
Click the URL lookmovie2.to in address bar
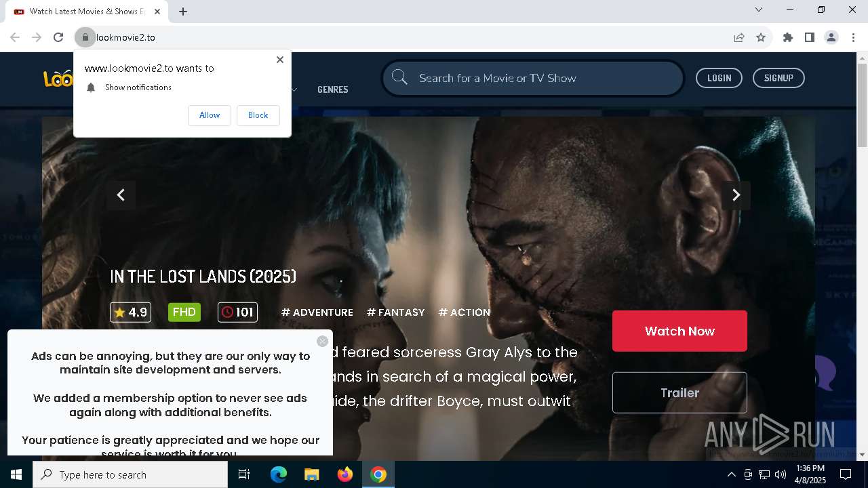[126, 37]
